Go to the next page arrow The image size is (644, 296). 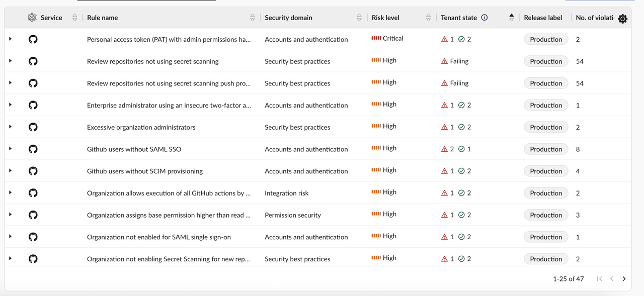pos(624,279)
